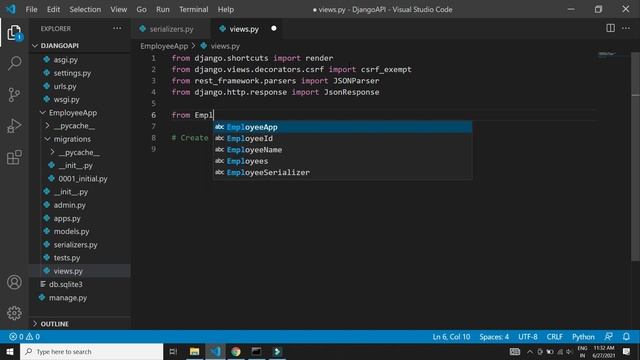Collapse the DJANGOAPI root folder

coord(35,46)
